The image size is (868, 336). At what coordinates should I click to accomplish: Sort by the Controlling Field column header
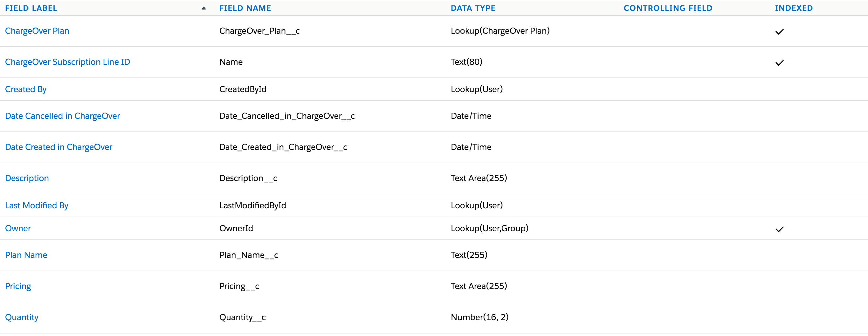tap(668, 8)
